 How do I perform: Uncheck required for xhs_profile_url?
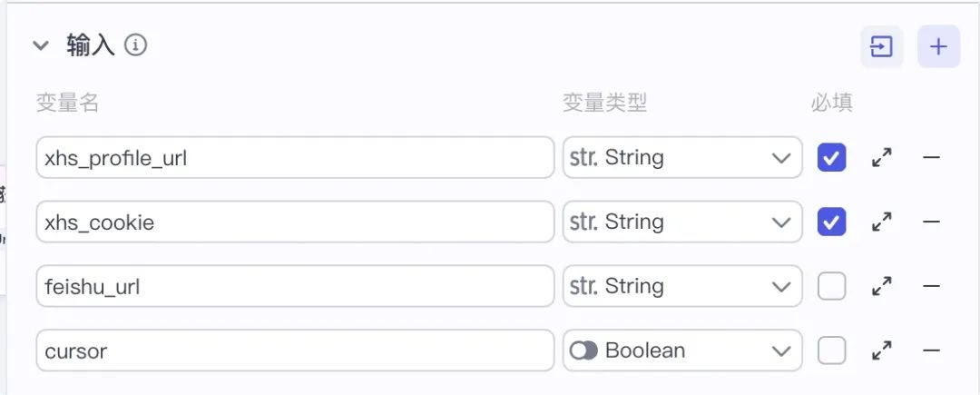(831, 157)
